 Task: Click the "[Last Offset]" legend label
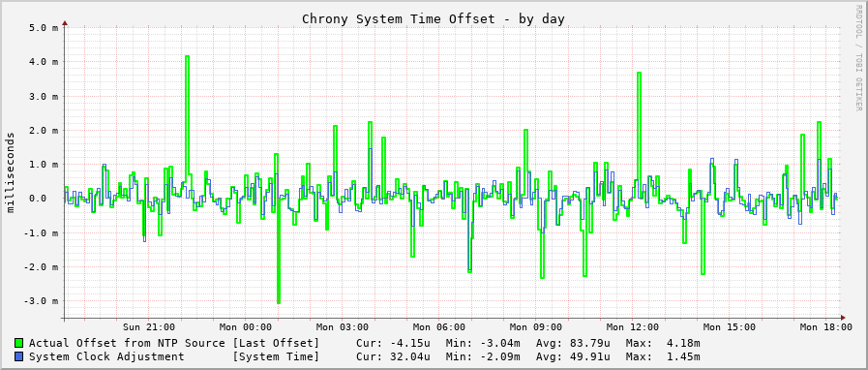click(276, 343)
